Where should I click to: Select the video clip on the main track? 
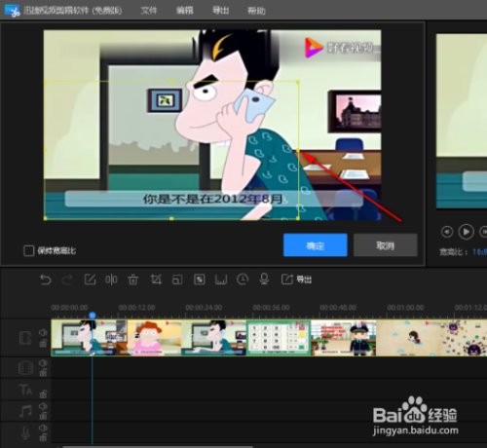[269, 338]
